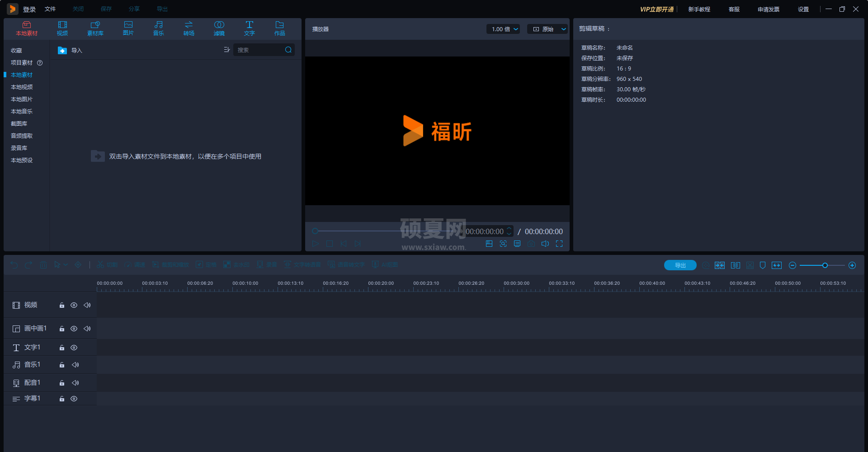Select the 本地素材 top toolbar tab
Image resolution: width=868 pixels, height=452 pixels.
pyautogui.click(x=27, y=28)
